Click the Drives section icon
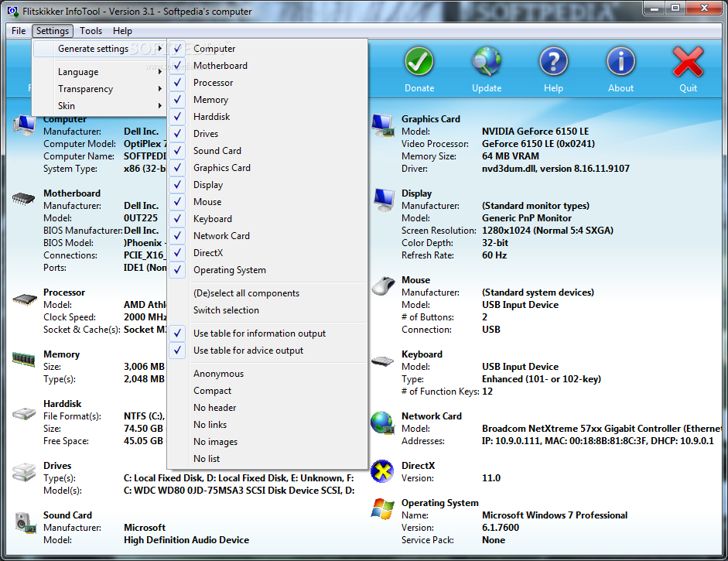This screenshot has width=728, height=561. 24,472
